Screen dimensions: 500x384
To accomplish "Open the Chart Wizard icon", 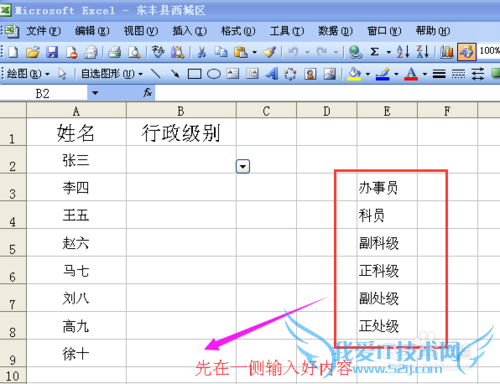I will pos(447,52).
